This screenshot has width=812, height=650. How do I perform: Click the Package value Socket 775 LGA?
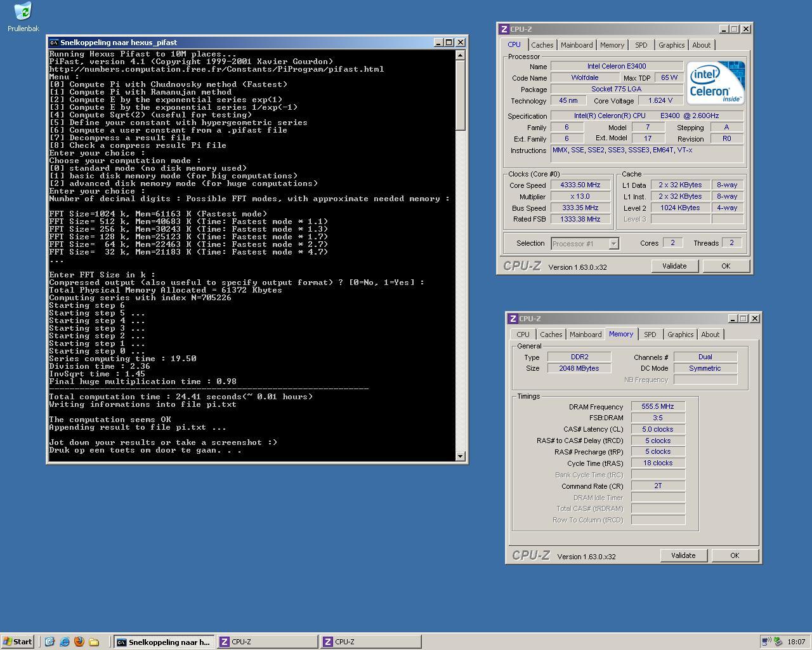click(x=617, y=89)
